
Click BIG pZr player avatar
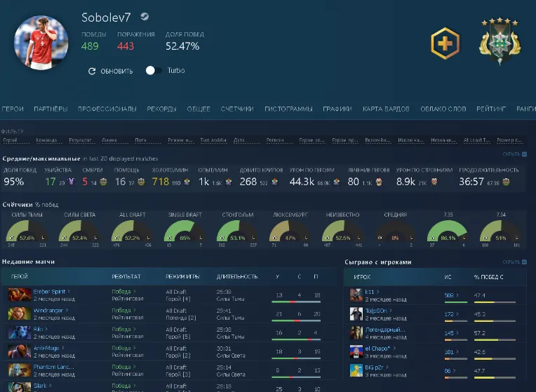point(356,370)
